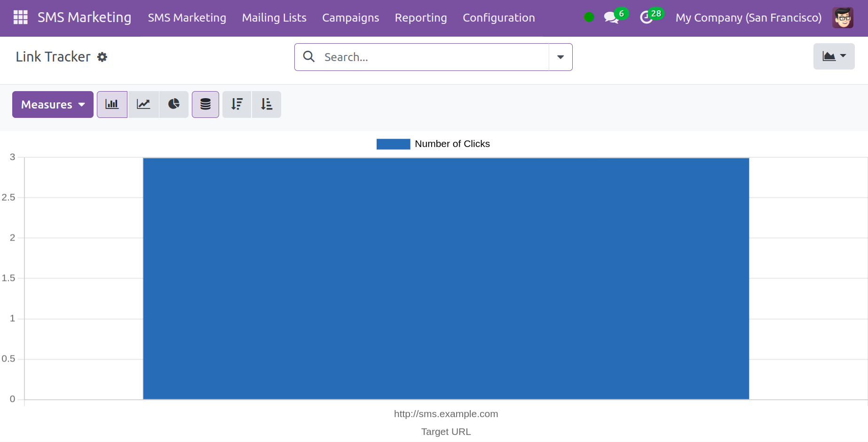Click the Link Tracker settings gear
868x442 pixels.
(102, 57)
